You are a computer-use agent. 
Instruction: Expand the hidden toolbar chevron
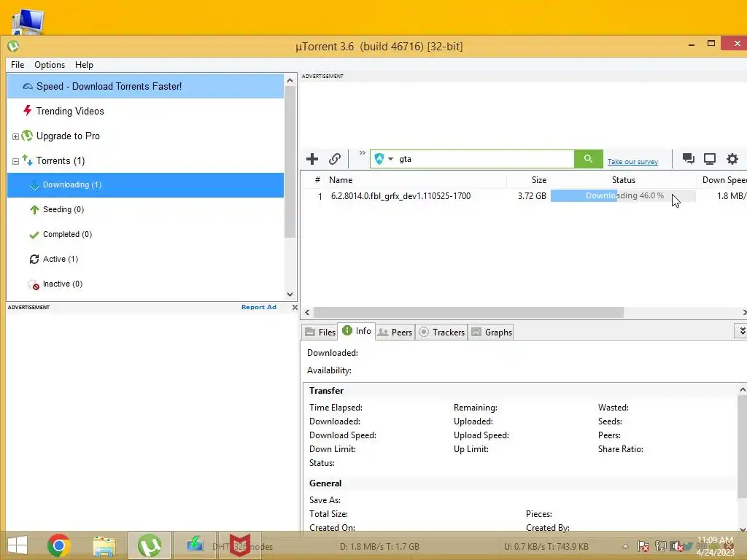click(363, 153)
